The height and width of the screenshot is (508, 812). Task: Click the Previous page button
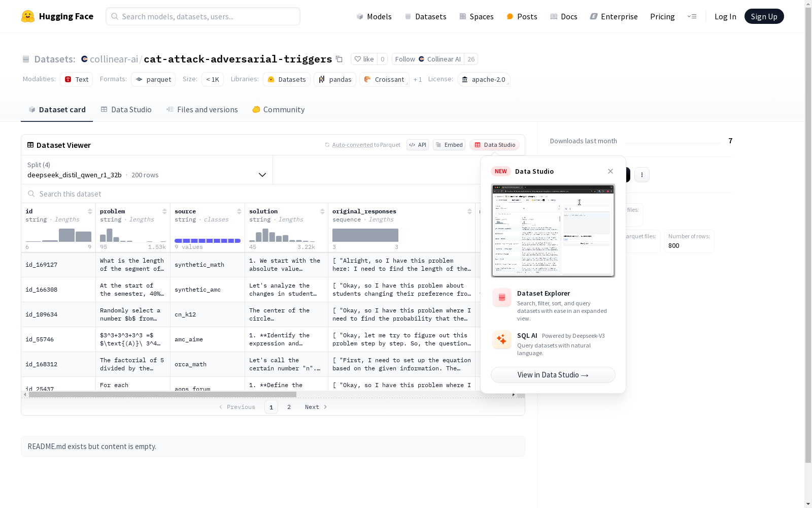[x=237, y=407]
